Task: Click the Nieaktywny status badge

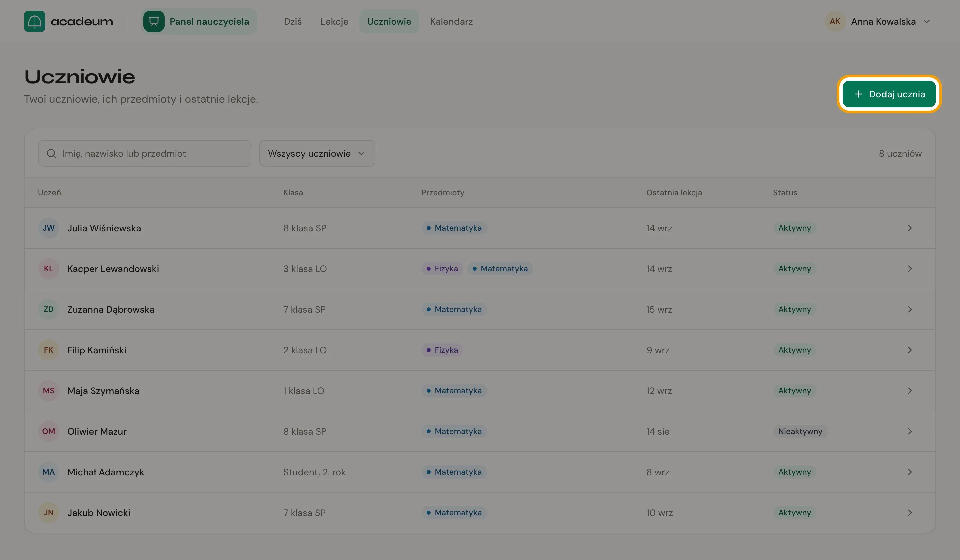Action: click(800, 431)
